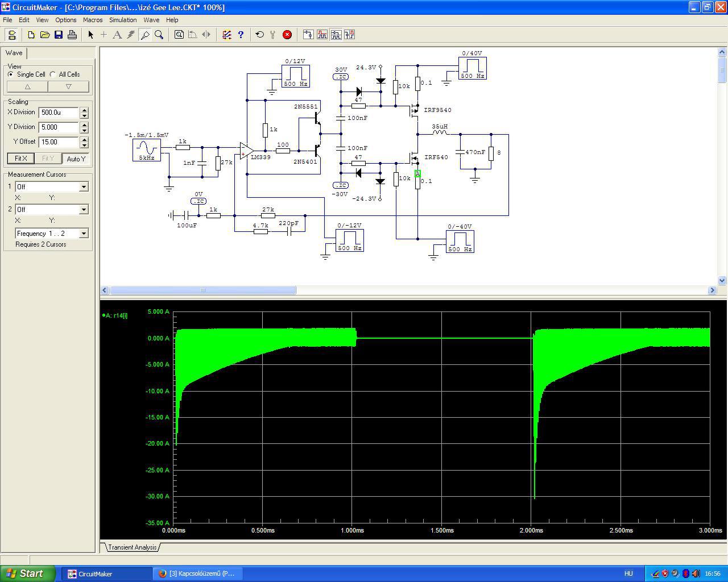Create a new circuit file
728x582 pixels.
coord(31,35)
